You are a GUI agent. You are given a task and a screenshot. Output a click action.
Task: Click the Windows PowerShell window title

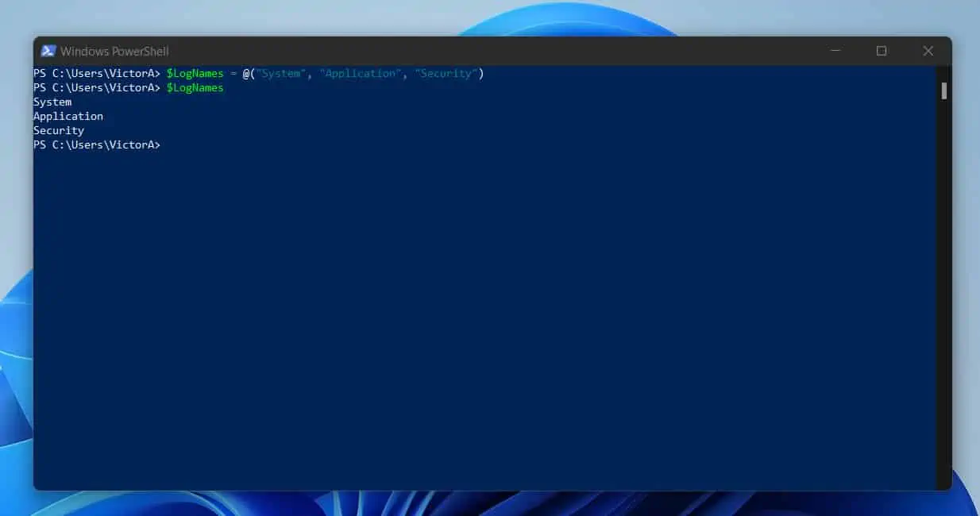point(114,51)
